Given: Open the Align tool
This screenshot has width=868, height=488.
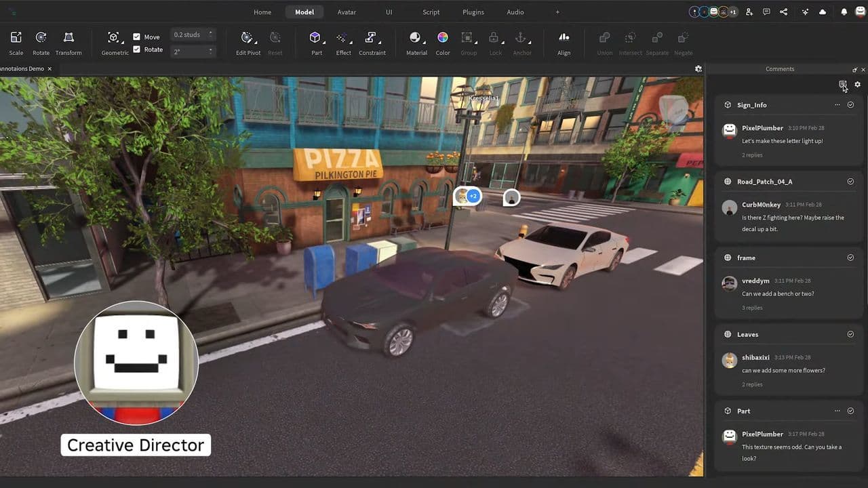Looking at the screenshot, I should pos(564,41).
